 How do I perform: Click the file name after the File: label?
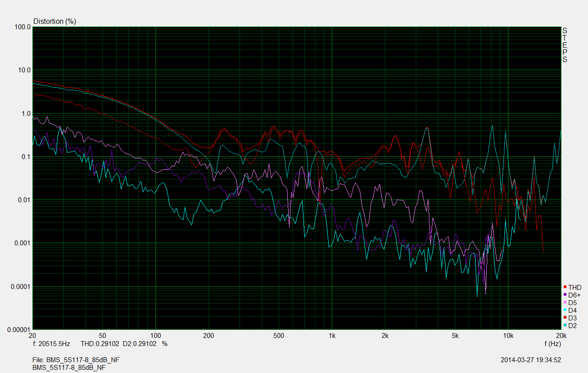point(83,360)
